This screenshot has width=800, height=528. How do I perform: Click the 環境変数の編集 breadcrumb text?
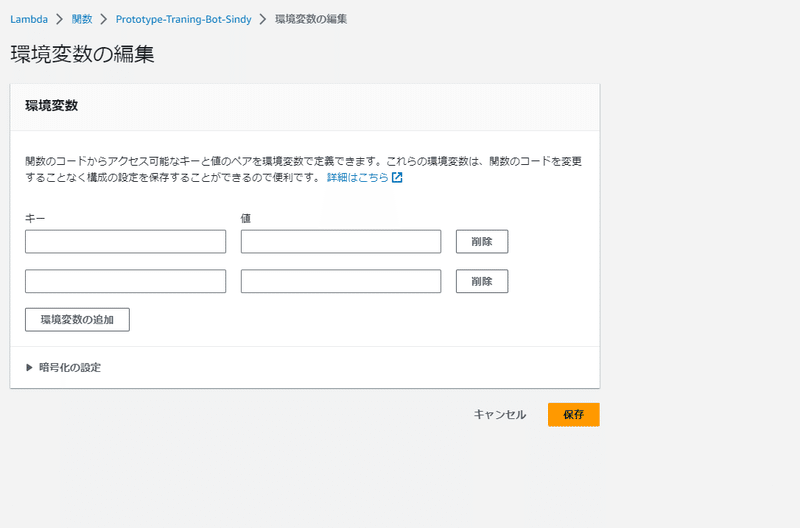(311, 19)
